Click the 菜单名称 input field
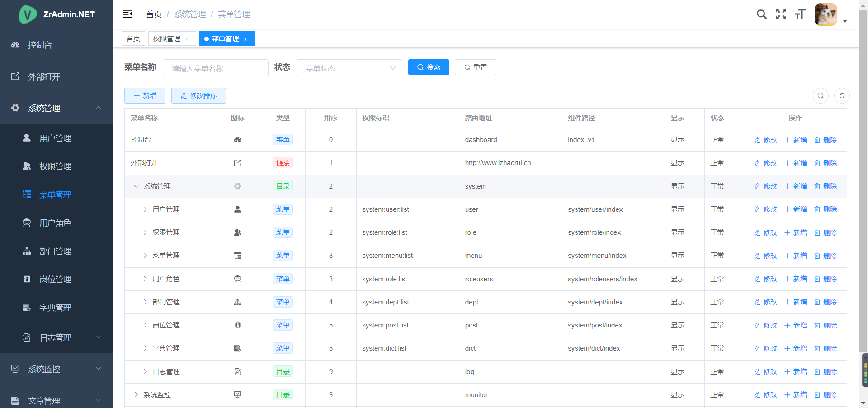 tap(216, 68)
